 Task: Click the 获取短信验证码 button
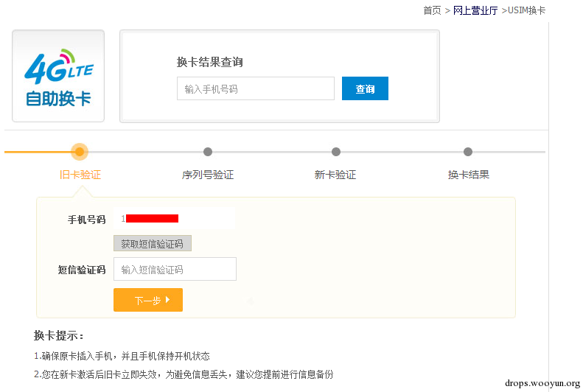[x=153, y=243]
